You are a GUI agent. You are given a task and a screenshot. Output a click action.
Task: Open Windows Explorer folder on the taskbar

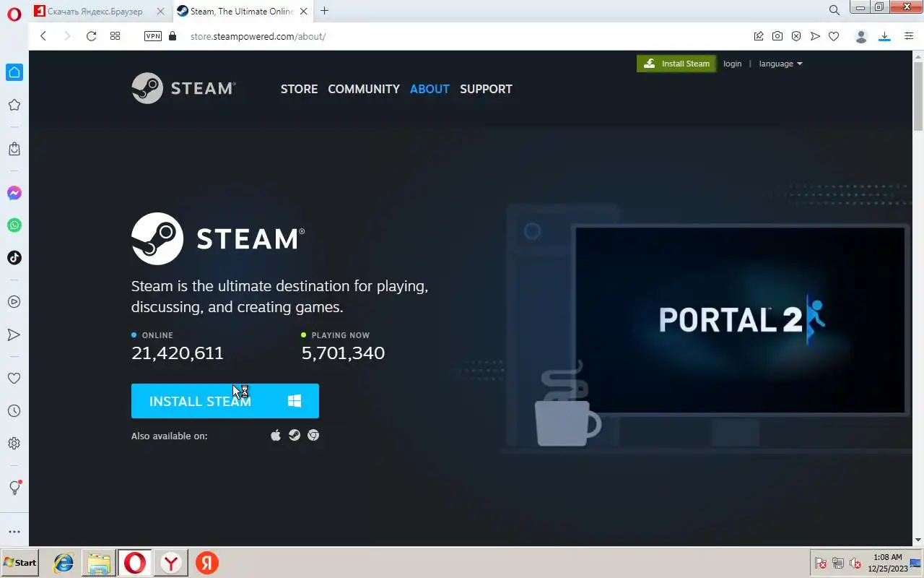(x=99, y=563)
